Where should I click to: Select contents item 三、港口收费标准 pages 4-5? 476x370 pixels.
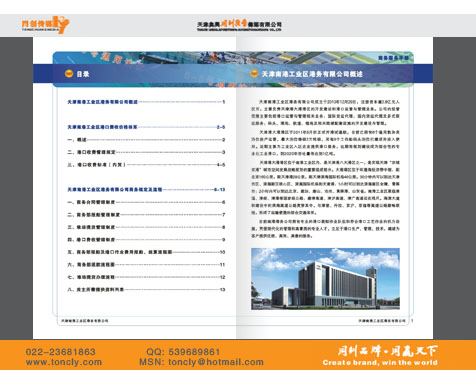(146, 165)
